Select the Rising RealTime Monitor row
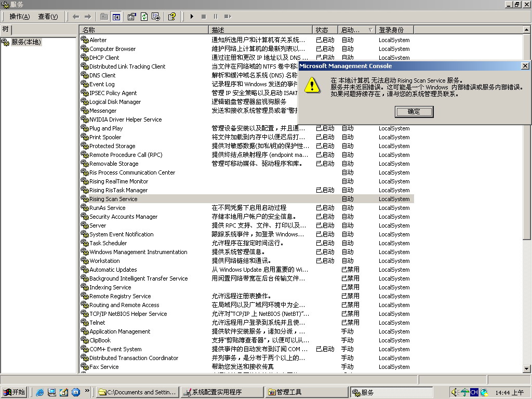The height and width of the screenshot is (399, 532). pyautogui.click(x=247, y=181)
